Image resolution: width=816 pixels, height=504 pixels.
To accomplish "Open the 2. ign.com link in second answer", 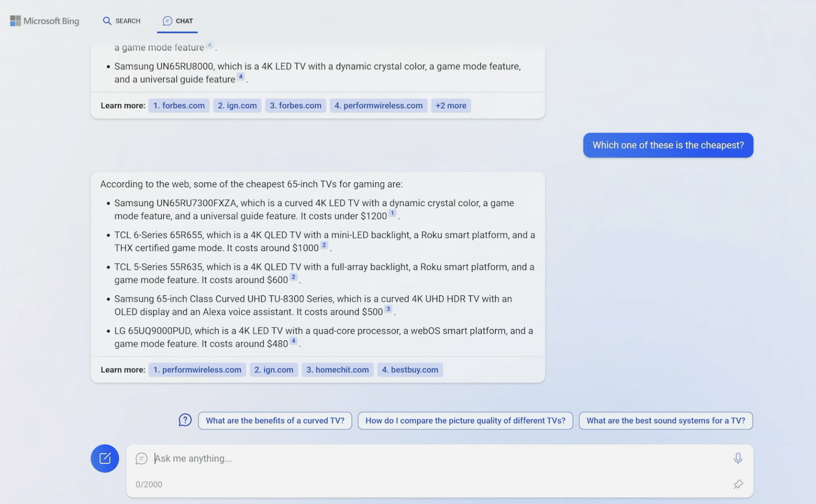I will (274, 370).
